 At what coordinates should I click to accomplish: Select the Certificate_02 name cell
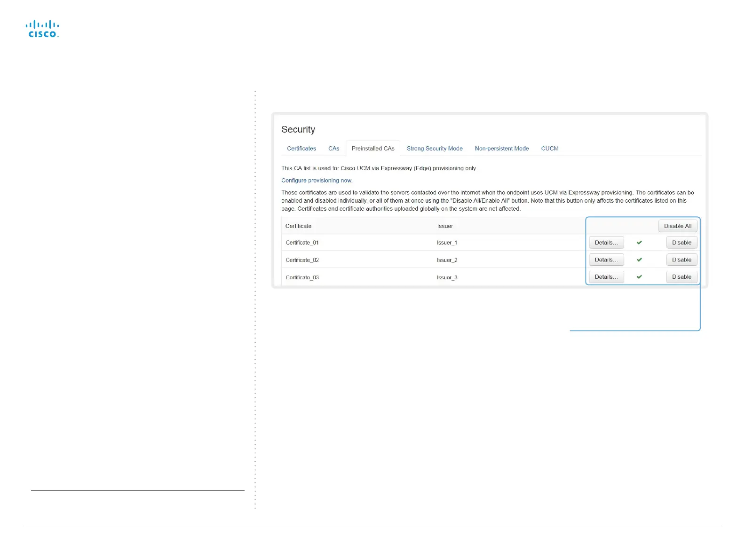click(302, 260)
